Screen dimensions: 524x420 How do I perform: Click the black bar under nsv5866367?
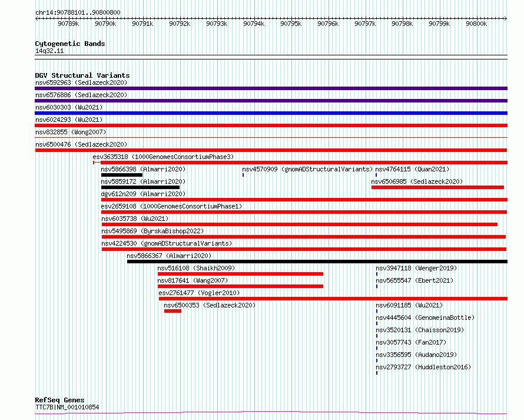point(317,262)
